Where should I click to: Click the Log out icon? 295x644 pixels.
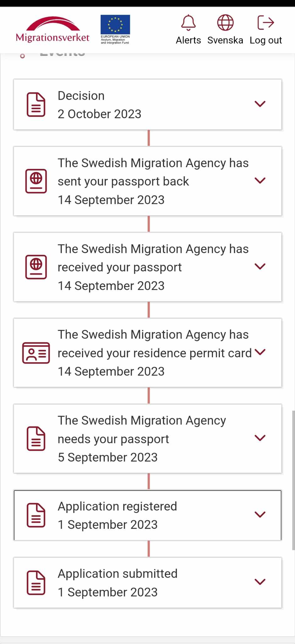(266, 23)
